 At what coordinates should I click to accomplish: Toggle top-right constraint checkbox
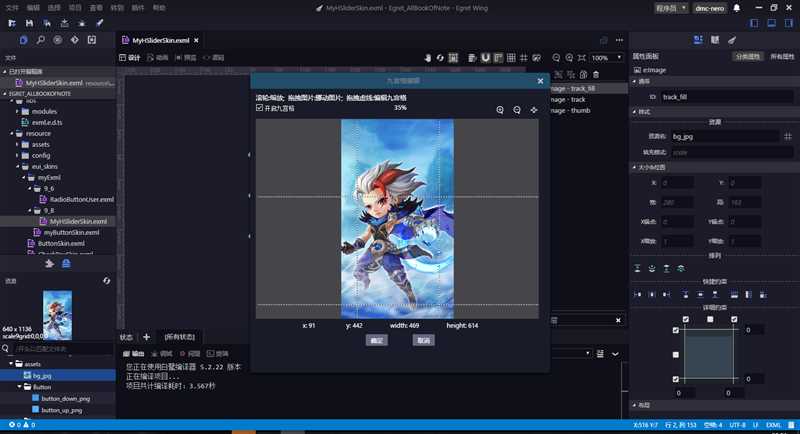(734, 320)
